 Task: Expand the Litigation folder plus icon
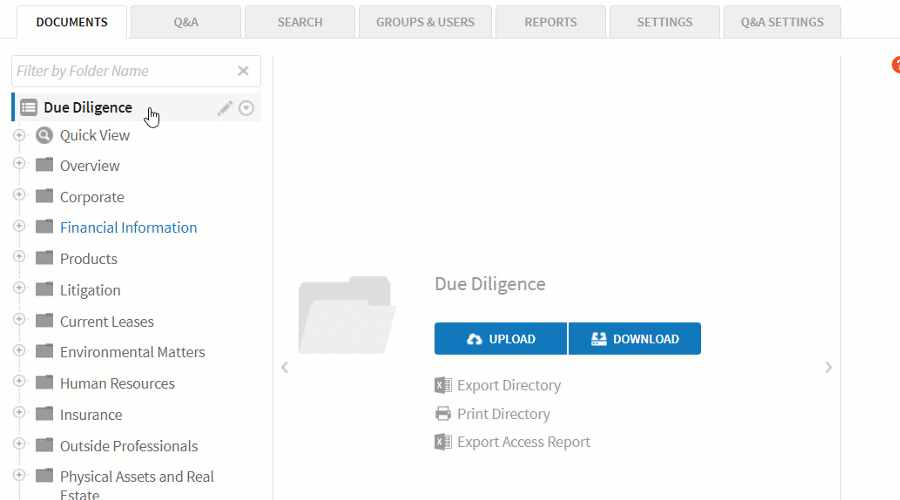(x=19, y=289)
